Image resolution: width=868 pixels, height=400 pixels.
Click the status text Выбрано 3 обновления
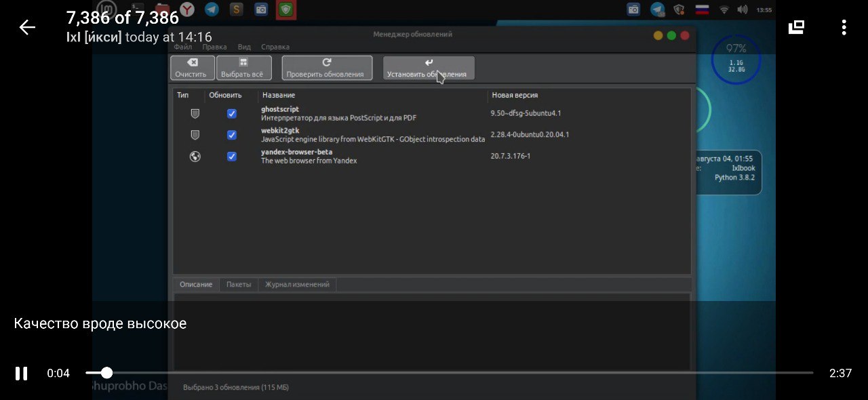tap(236, 388)
